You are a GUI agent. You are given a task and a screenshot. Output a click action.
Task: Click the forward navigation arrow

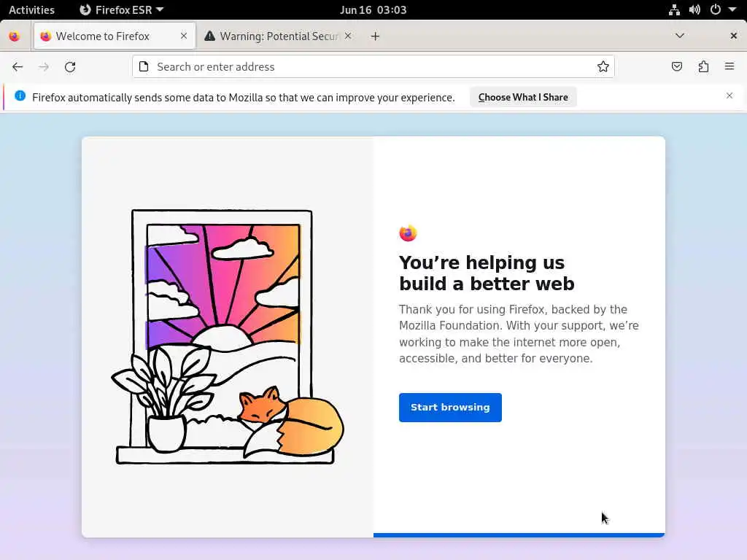(x=44, y=66)
